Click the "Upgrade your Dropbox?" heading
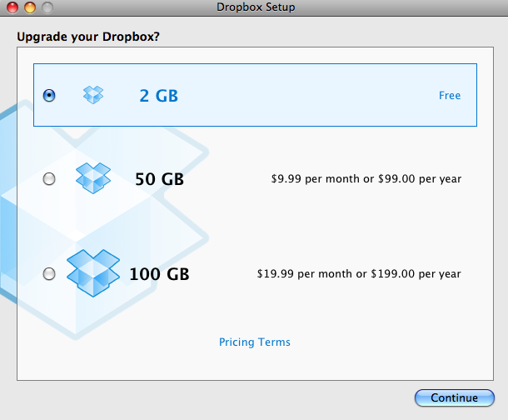 click(88, 37)
